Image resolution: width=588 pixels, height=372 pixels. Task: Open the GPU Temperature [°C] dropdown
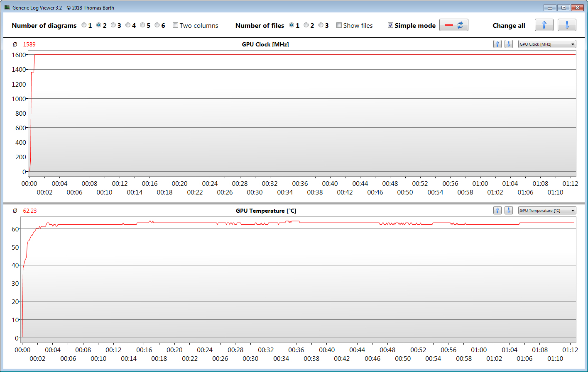pos(547,210)
